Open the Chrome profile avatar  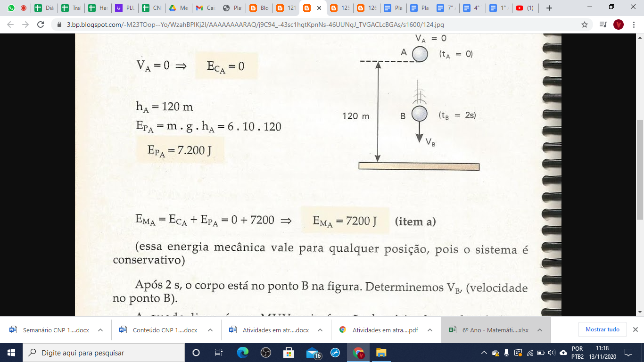[x=619, y=25]
